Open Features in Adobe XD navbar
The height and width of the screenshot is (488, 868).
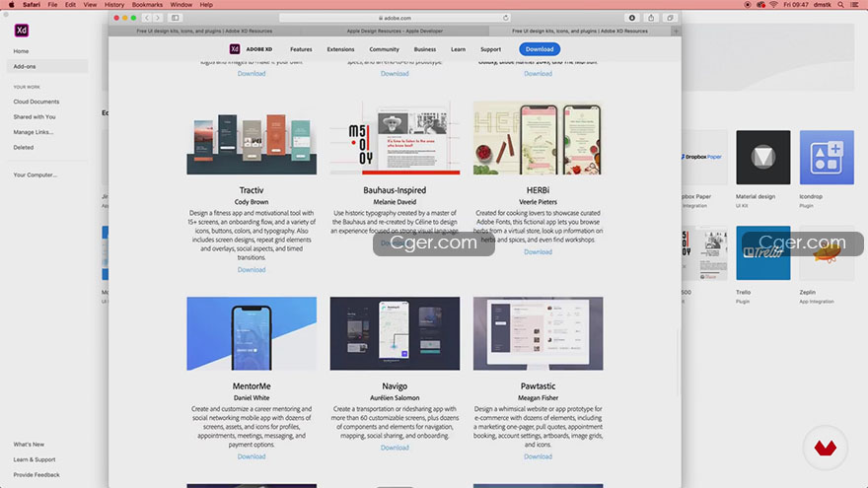pos(301,49)
